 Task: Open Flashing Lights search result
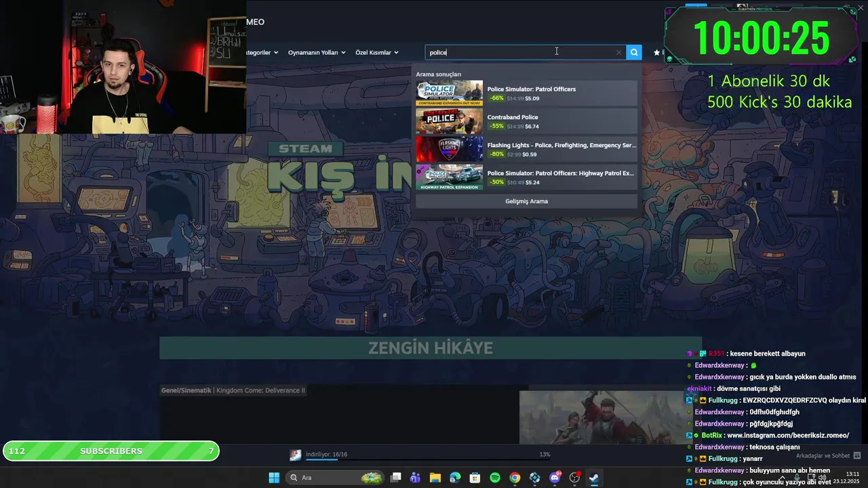pyautogui.click(x=526, y=149)
